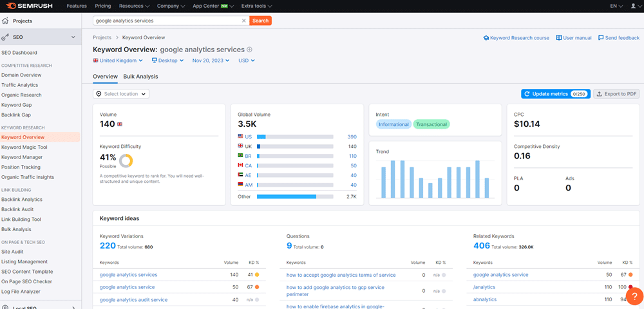The height and width of the screenshot is (309, 644).
Task: Open the user account icon menu
Action: [x=633, y=6]
